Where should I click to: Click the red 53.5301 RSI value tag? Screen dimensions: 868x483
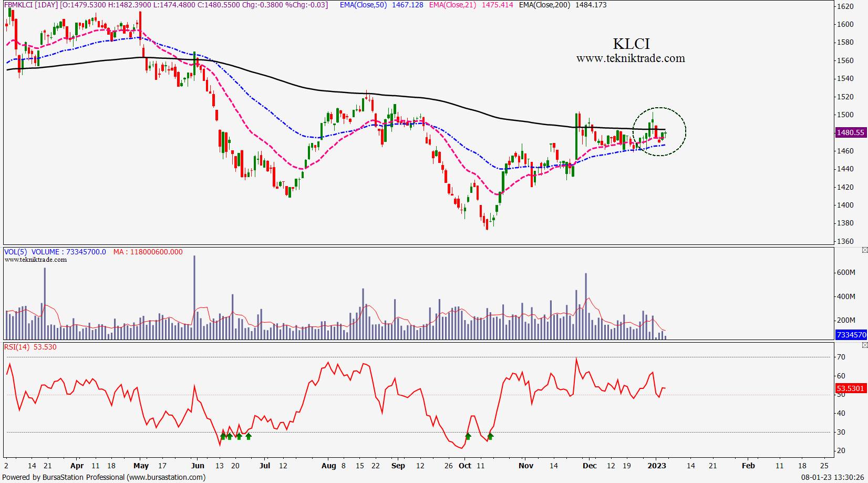click(x=851, y=389)
